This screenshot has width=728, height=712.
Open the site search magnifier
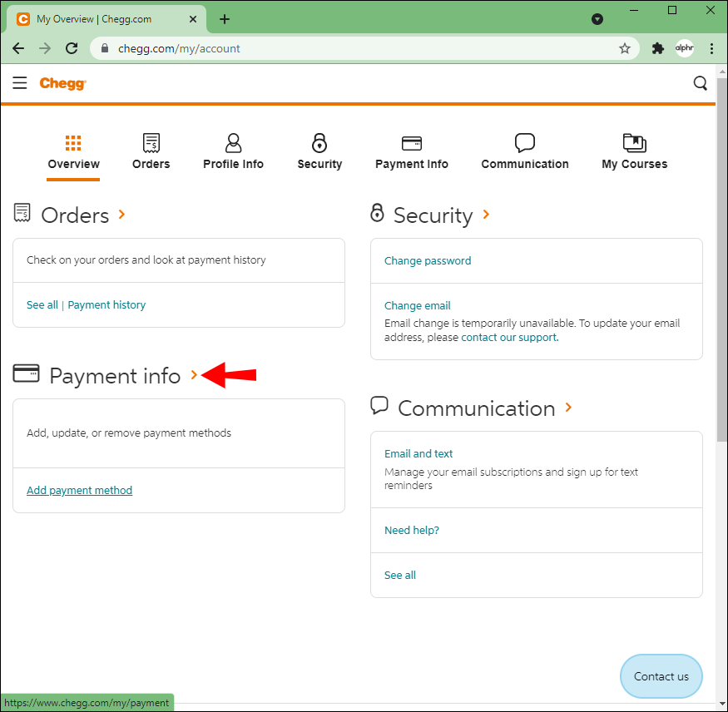701,83
